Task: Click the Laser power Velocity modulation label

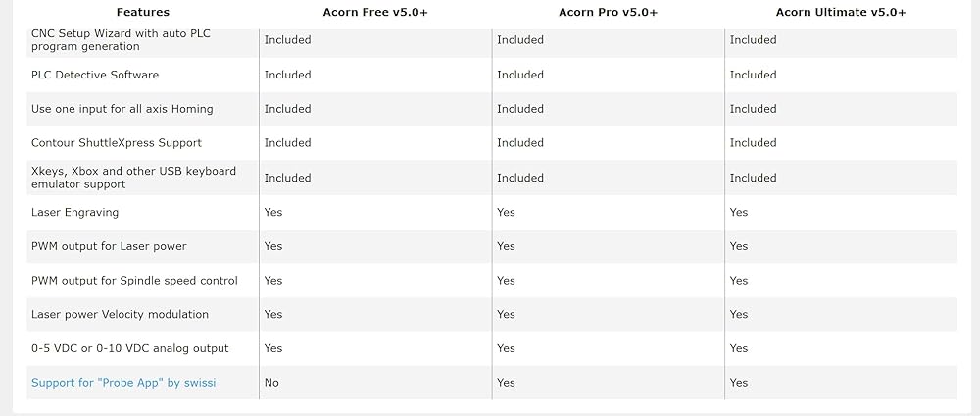Action: point(120,315)
